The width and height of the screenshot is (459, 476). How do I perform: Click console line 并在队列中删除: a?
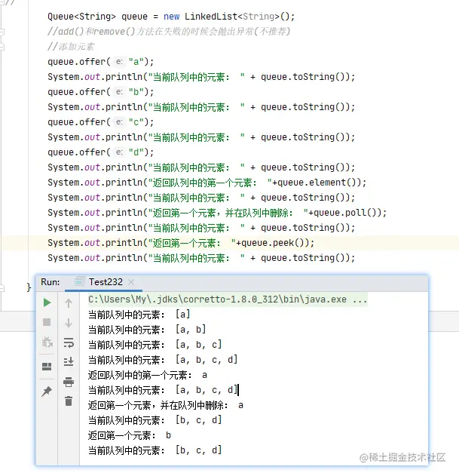tap(166, 405)
